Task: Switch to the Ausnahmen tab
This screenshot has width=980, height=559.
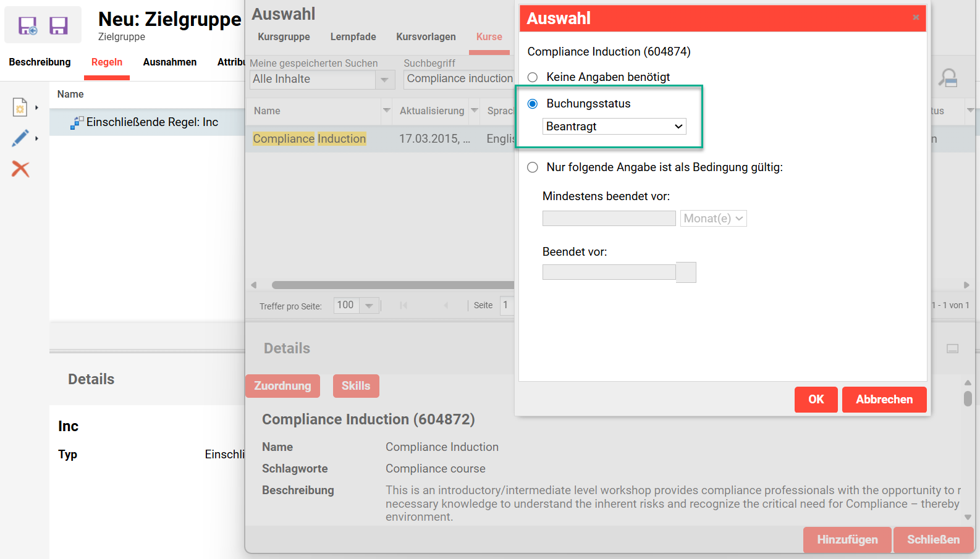Action: (170, 62)
